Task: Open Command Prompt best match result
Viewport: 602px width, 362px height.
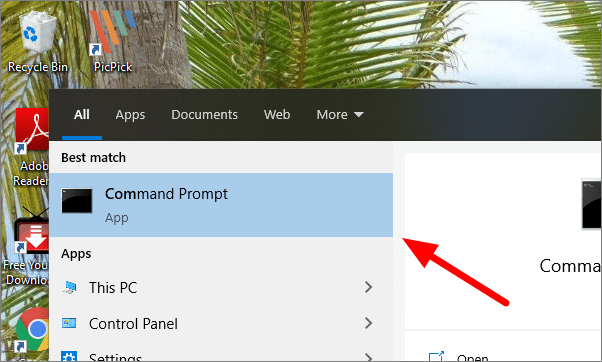Action: tap(221, 205)
